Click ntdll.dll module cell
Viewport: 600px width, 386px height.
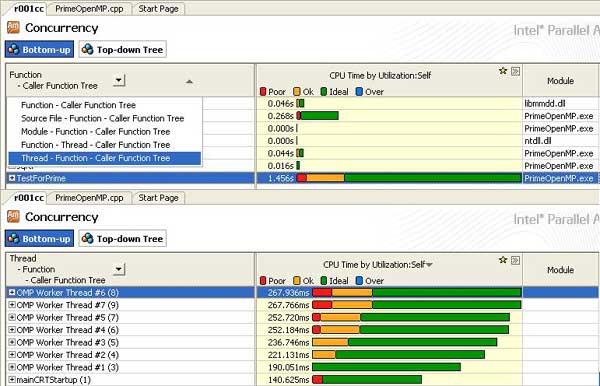click(538, 141)
